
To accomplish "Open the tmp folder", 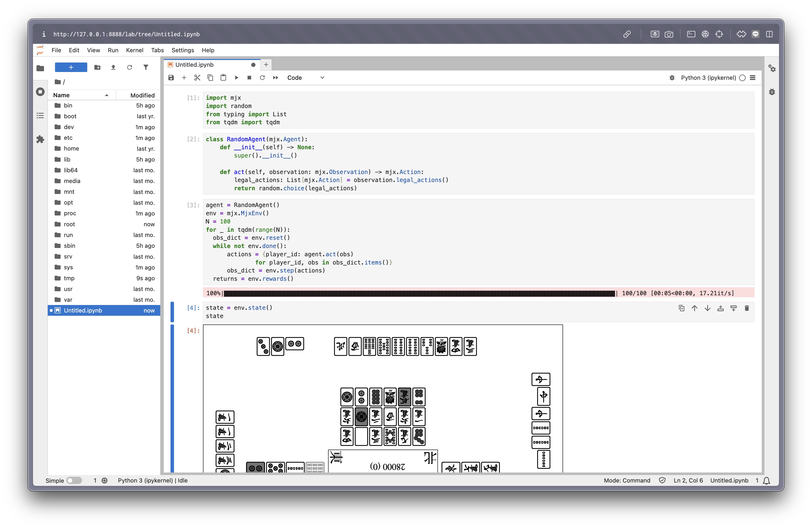I will click(104, 278).
